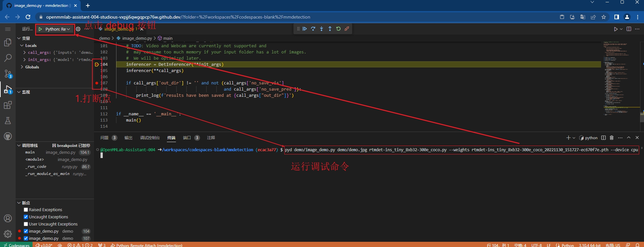This screenshot has width=644, height=247.
Task: Open launch.json via gear icon
Action: click(78, 29)
